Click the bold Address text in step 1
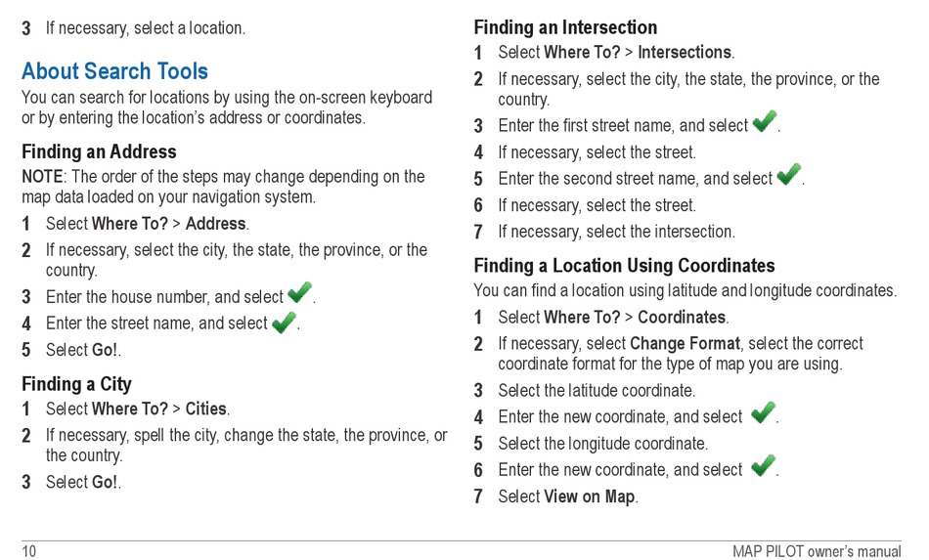 [216, 224]
